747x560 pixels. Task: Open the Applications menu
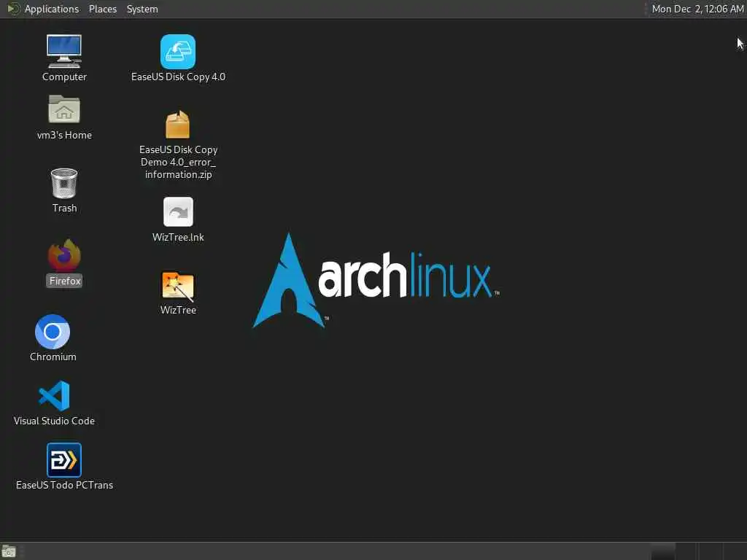52,9
